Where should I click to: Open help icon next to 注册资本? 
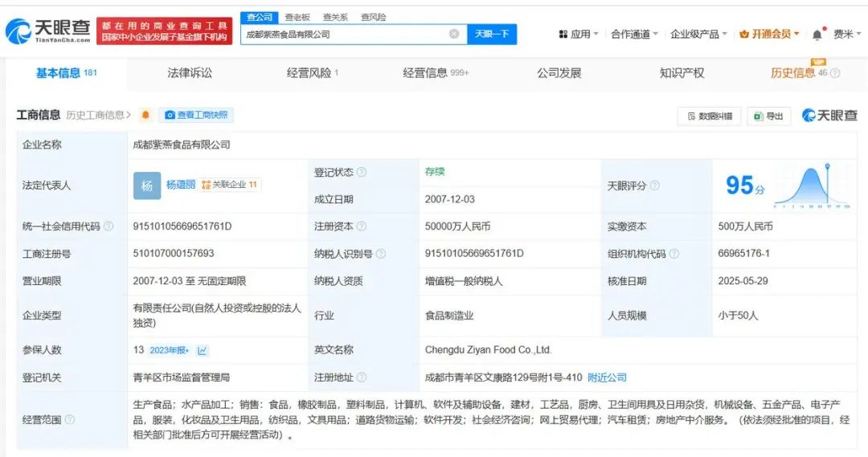(x=362, y=226)
